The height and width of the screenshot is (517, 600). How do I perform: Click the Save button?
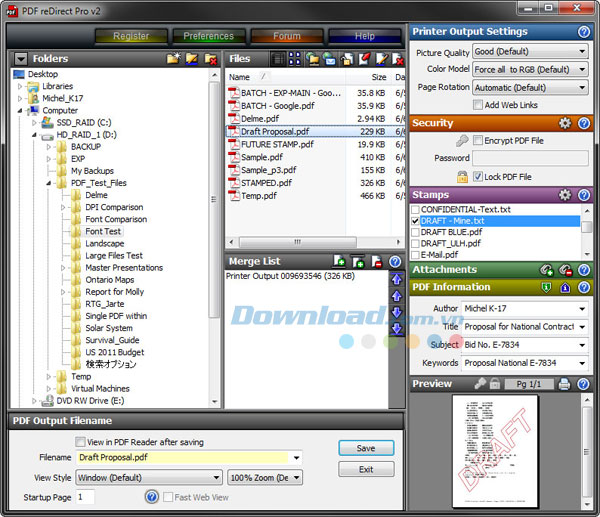click(366, 448)
